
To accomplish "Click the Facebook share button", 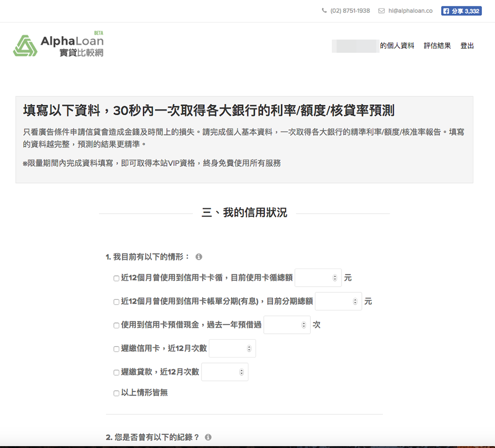I will pyautogui.click(x=461, y=11).
